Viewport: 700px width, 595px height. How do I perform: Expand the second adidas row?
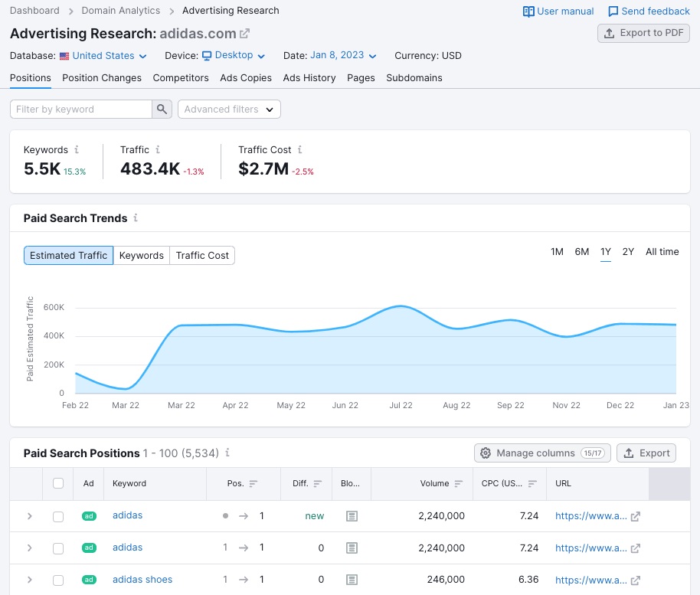click(x=29, y=548)
